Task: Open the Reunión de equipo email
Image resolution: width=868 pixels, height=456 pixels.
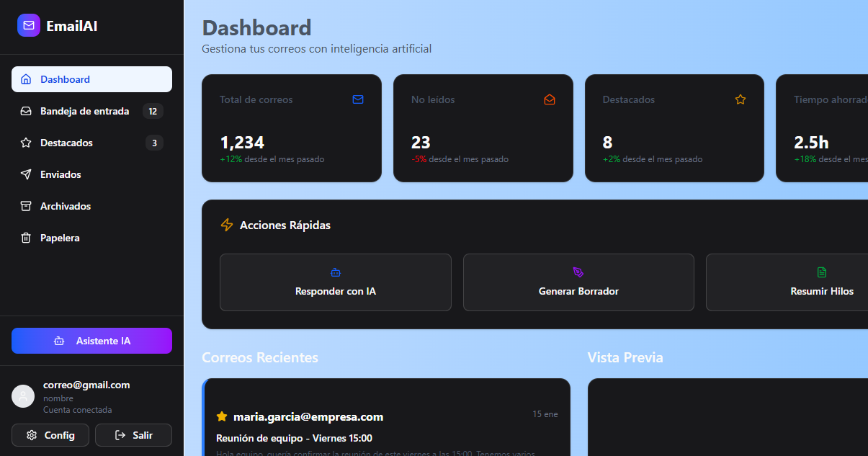Action: [294, 438]
